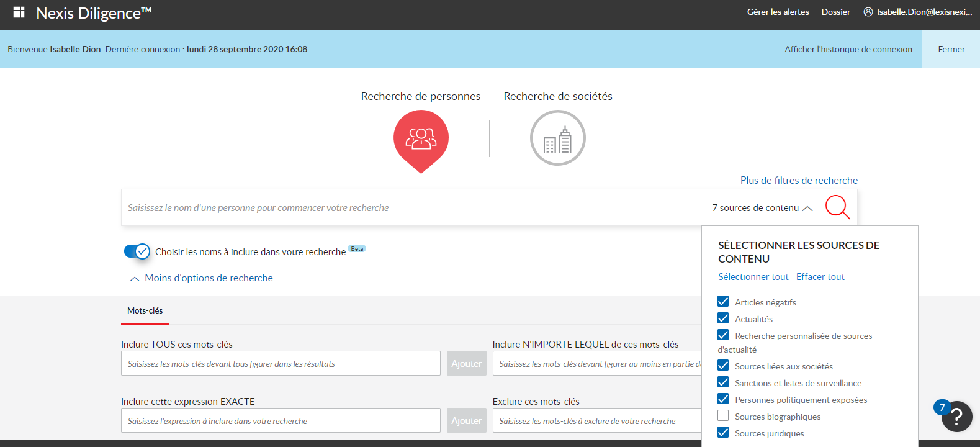Open the apps grid menu icon
The height and width of the screenshot is (447, 980).
[19, 12]
